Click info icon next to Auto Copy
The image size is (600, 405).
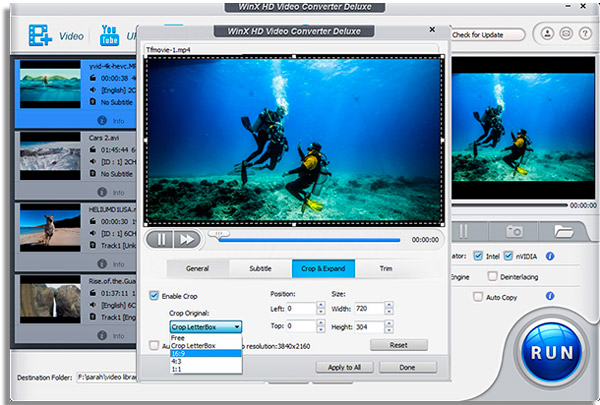pyautogui.click(x=550, y=296)
